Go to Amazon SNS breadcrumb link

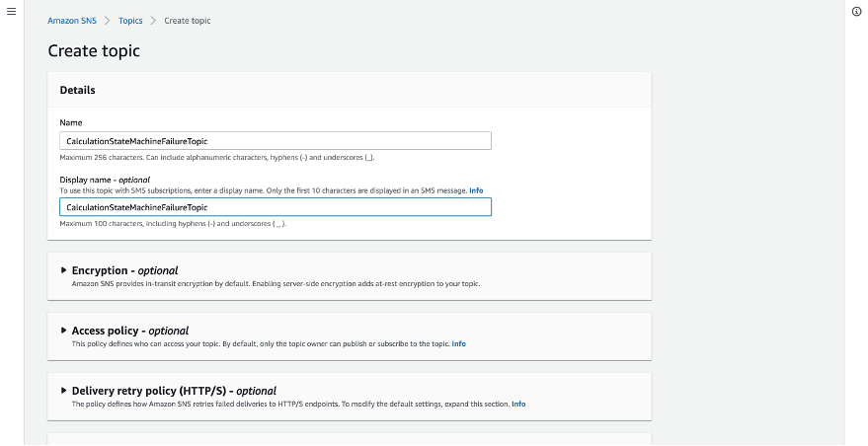click(71, 21)
